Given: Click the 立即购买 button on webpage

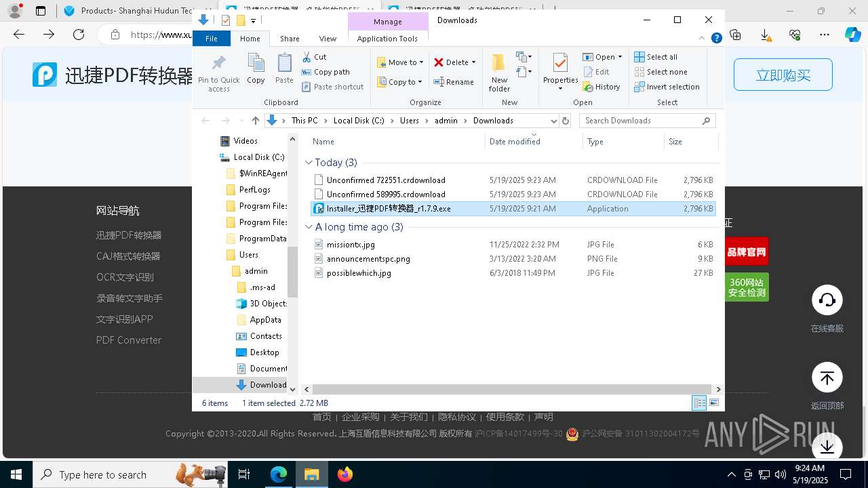Looking at the screenshot, I should [x=783, y=75].
